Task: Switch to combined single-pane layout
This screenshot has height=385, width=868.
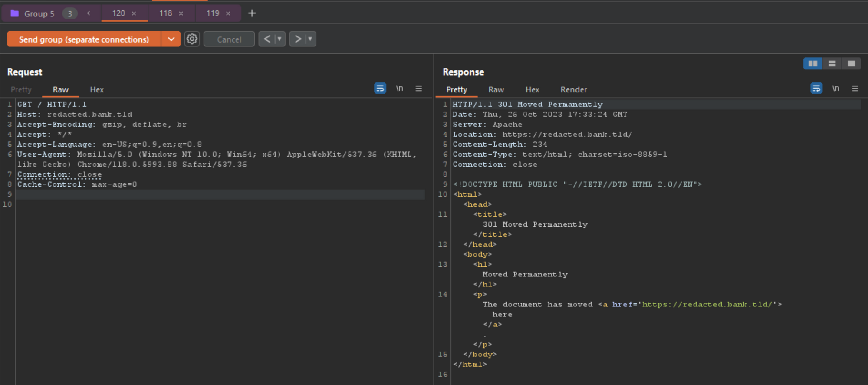Action: tap(852, 64)
